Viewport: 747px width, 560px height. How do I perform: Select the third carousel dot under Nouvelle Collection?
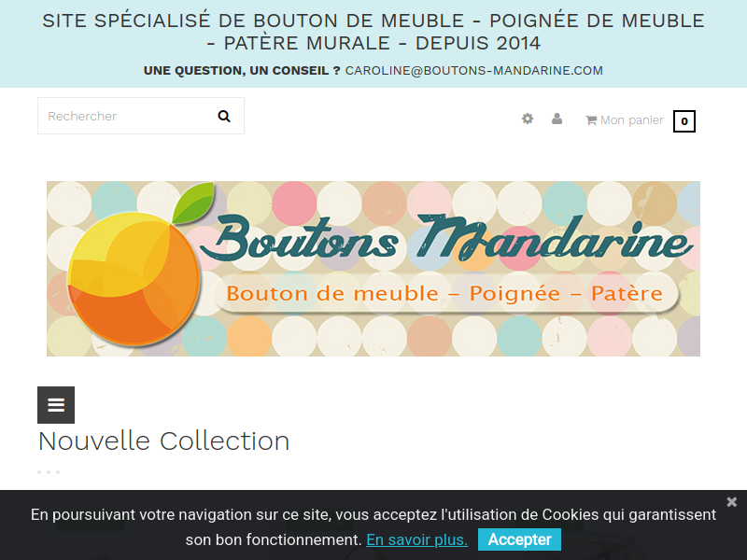tap(58, 472)
